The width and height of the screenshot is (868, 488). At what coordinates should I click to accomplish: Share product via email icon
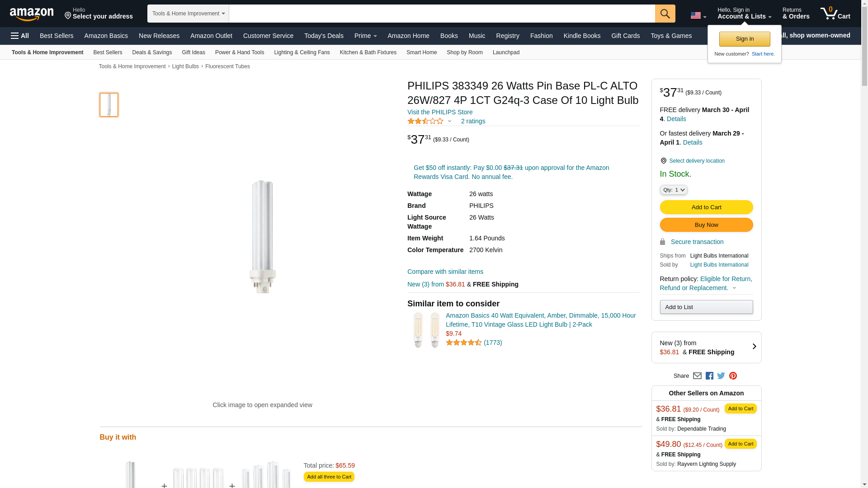coord(697,376)
